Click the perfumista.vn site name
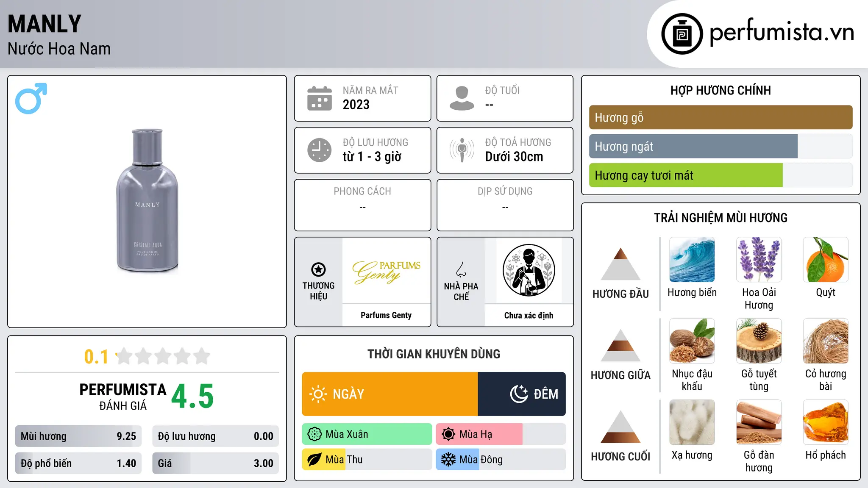The width and height of the screenshot is (868, 488). click(782, 33)
